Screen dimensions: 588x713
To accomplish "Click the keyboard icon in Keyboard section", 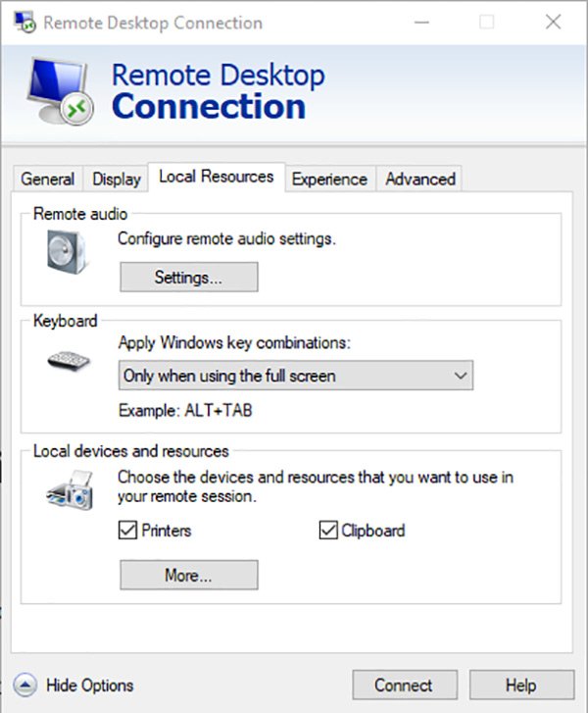I will pyautogui.click(x=68, y=361).
